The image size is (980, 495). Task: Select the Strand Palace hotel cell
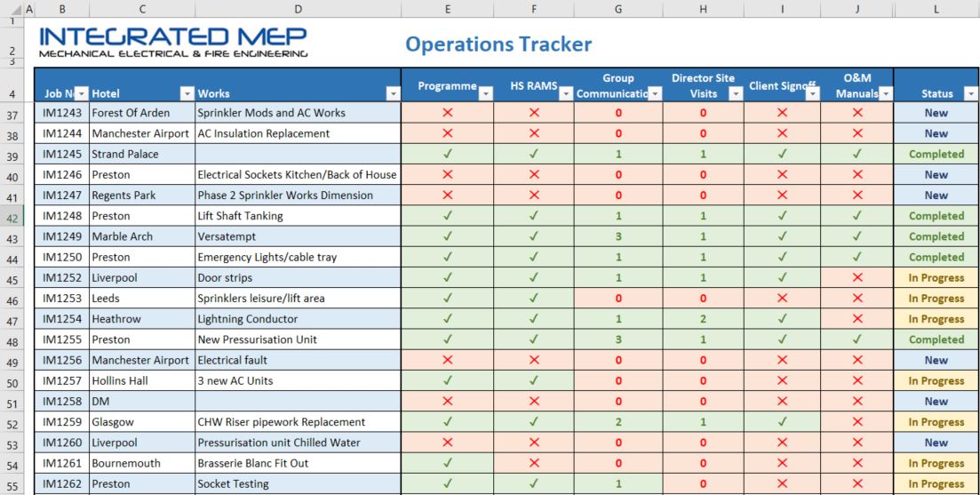pyautogui.click(x=142, y=155)
